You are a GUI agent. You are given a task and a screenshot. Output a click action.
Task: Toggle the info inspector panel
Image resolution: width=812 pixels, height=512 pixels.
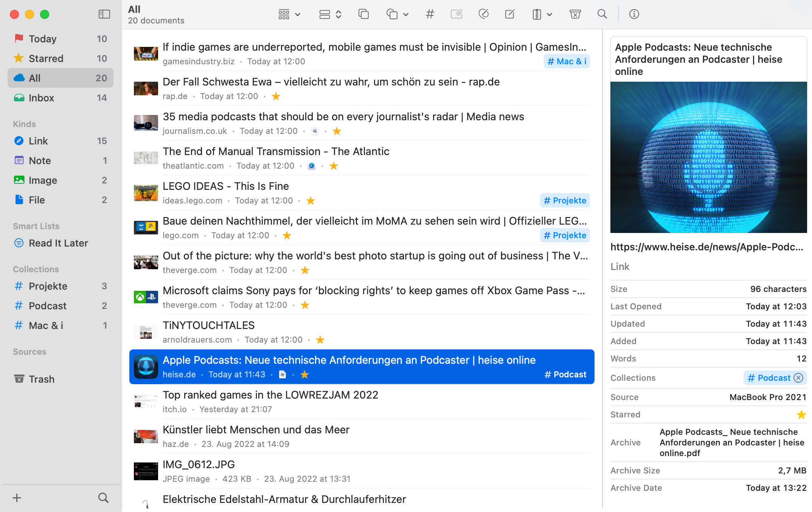634,14
